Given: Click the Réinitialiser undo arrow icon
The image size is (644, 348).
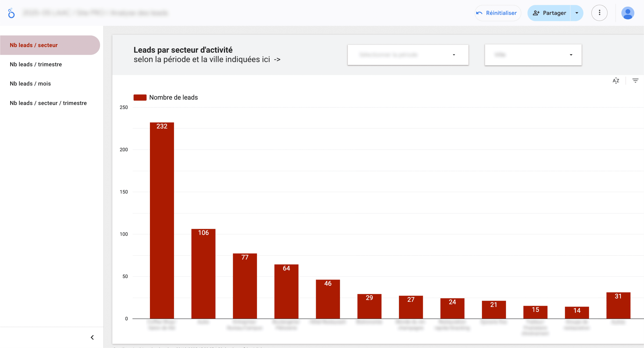Looking at the screenshot, I should click(x=479, y=13).
